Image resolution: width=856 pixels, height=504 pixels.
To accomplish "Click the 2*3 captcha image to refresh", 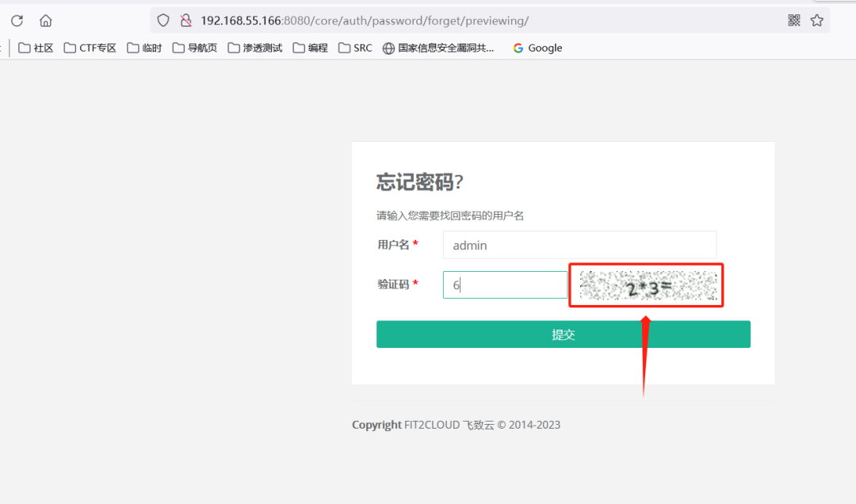I will (646, 284).
